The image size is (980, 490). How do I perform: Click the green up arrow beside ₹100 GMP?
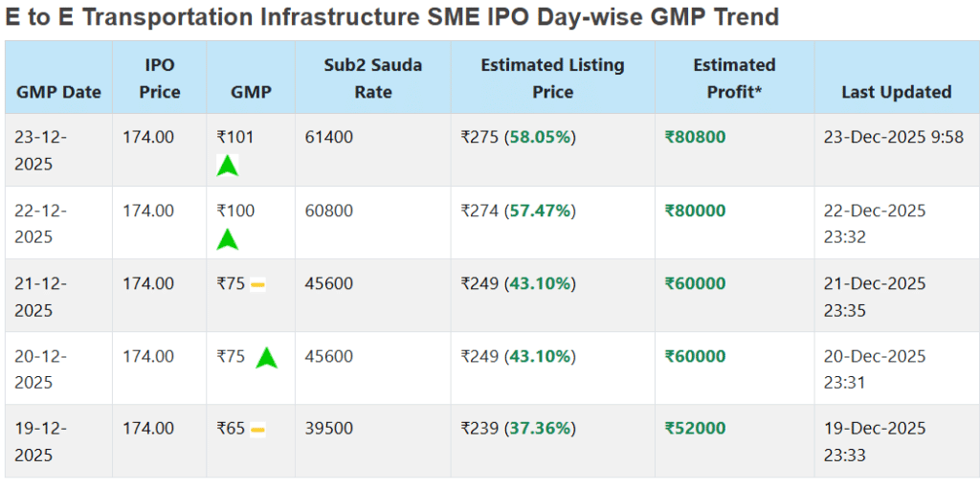227,239
